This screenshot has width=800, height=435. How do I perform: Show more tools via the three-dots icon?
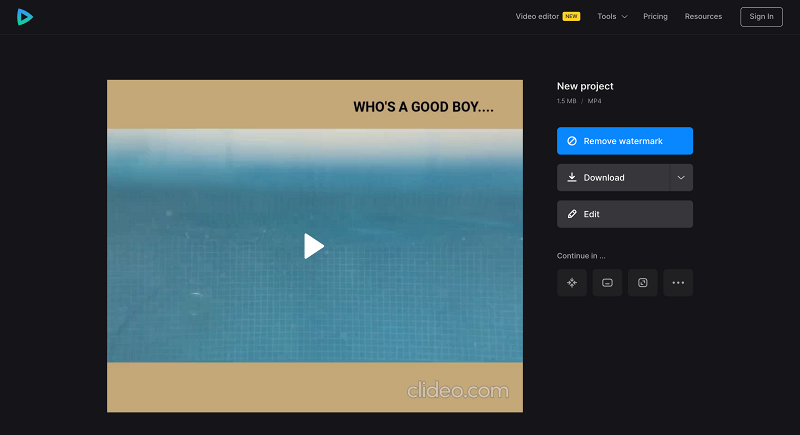click(x=678, y=283)
